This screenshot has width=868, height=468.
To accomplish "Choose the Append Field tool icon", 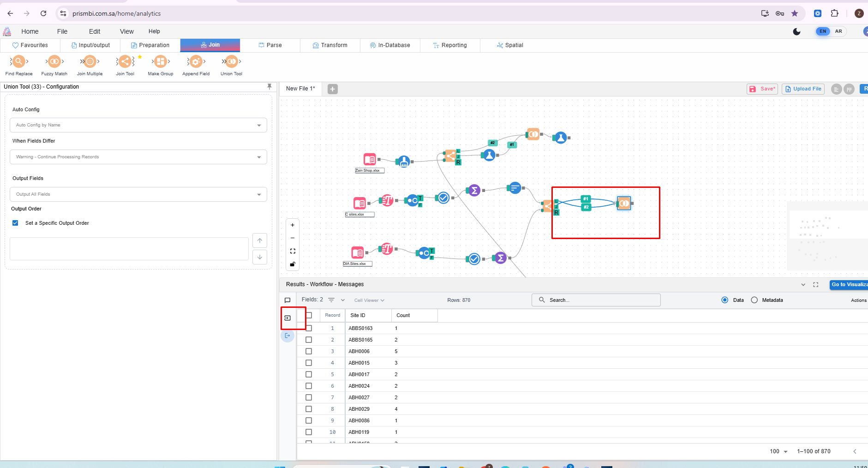I will tap(196, 61).
